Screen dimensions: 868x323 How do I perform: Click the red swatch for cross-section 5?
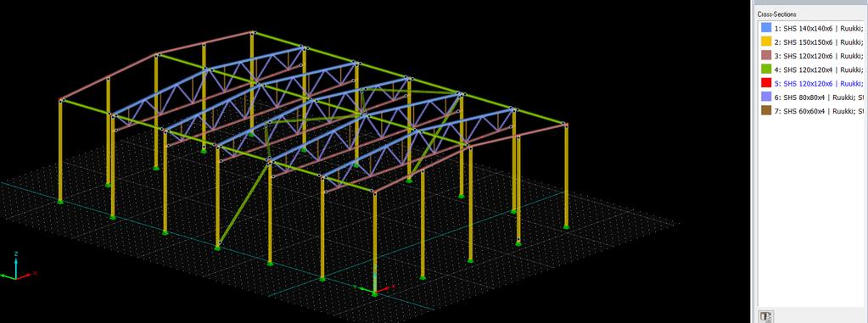[766, 83]
